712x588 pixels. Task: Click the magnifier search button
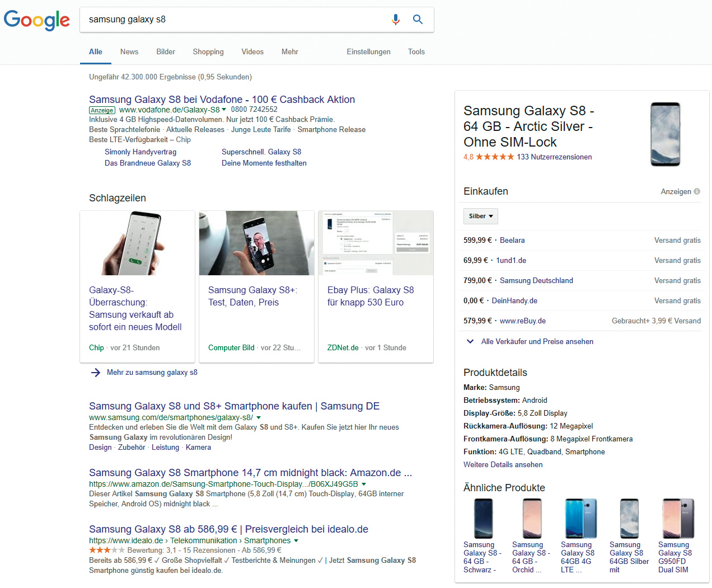418,20
